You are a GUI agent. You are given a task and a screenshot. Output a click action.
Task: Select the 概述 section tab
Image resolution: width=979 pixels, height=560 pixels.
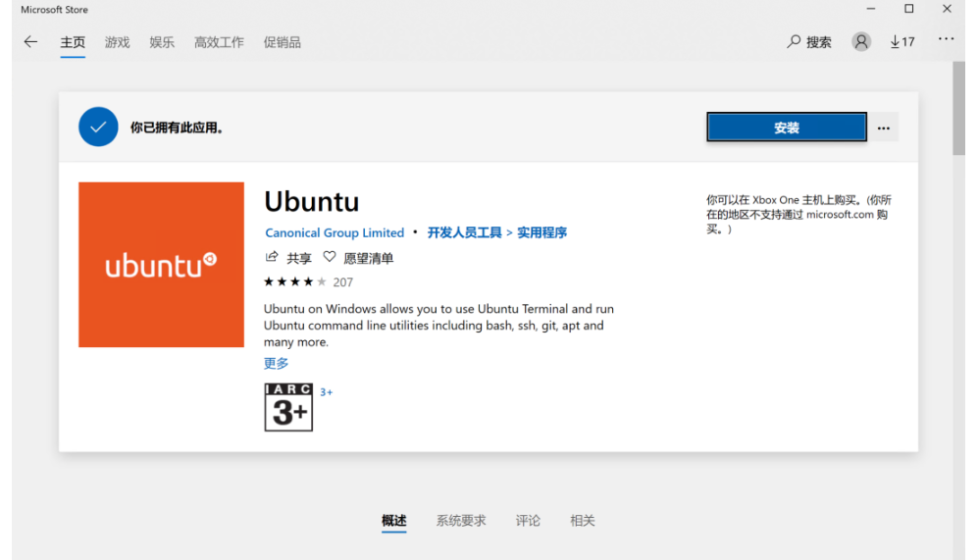(394, 521)
